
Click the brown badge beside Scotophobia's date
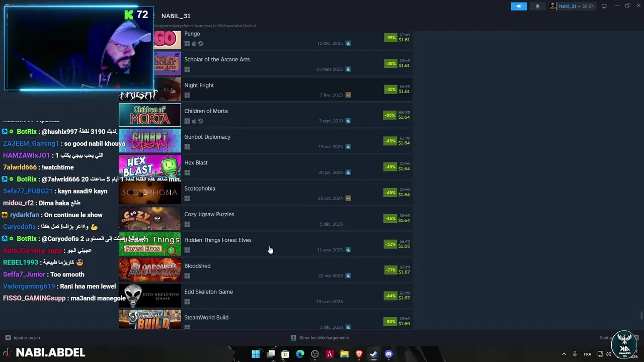[348, 198]
